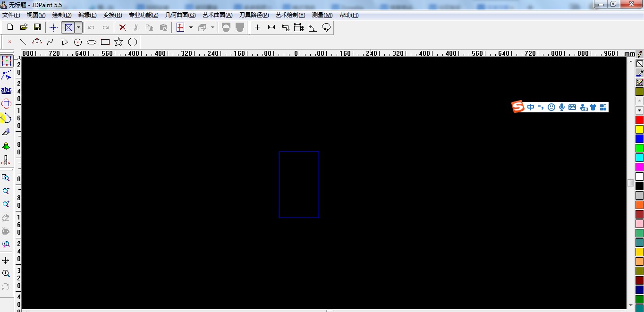Open the dropdown next to the coordinate-axes icon
The height and width of the screenshot is (312, 644).
point(191,27)
